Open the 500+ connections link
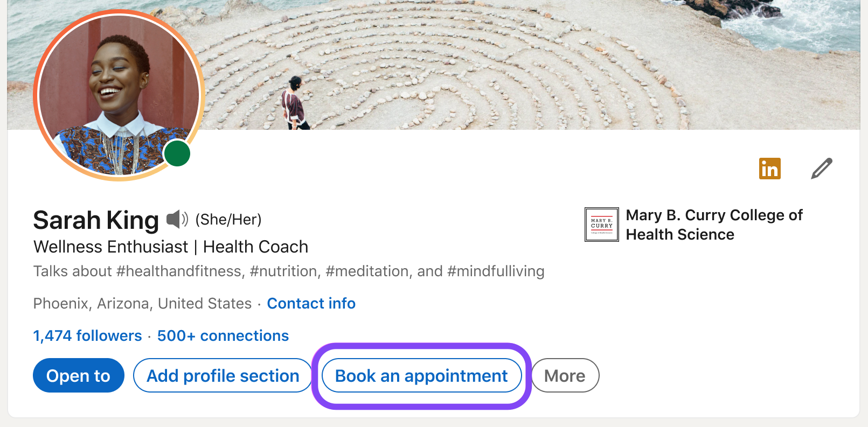868x427 pixels. 223,336
